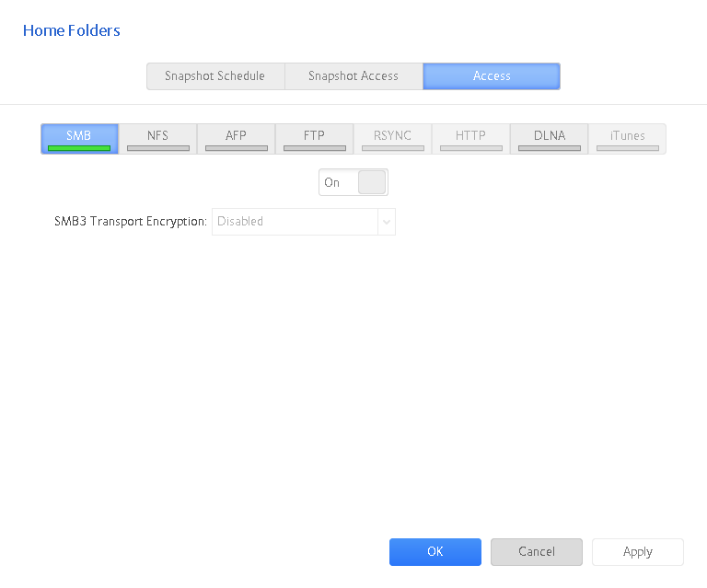Switch to the Snapshot Schedule tab
The image size is (707, 588).
214,76
